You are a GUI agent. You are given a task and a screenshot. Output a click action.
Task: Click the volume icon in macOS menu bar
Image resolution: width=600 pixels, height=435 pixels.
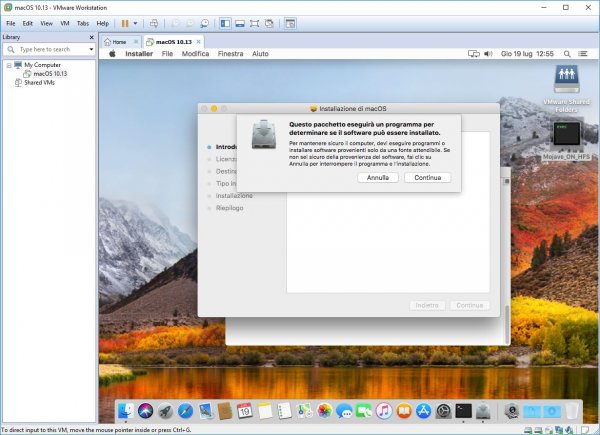pyautogui.click(x=488, y=54)
